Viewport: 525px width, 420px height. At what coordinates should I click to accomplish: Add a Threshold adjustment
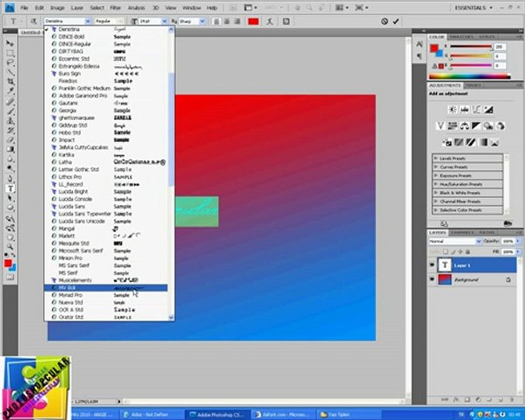point(471,143)
